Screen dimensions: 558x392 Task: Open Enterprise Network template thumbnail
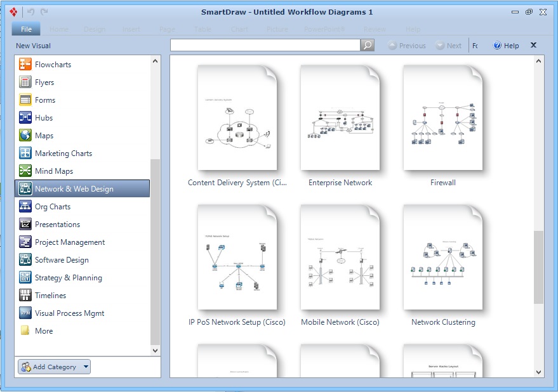click(340, 117)
